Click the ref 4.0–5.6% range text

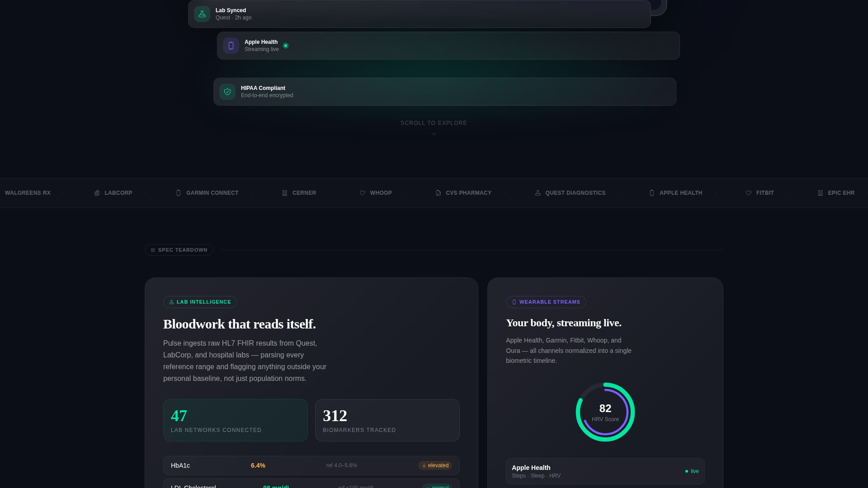[342, 465]
